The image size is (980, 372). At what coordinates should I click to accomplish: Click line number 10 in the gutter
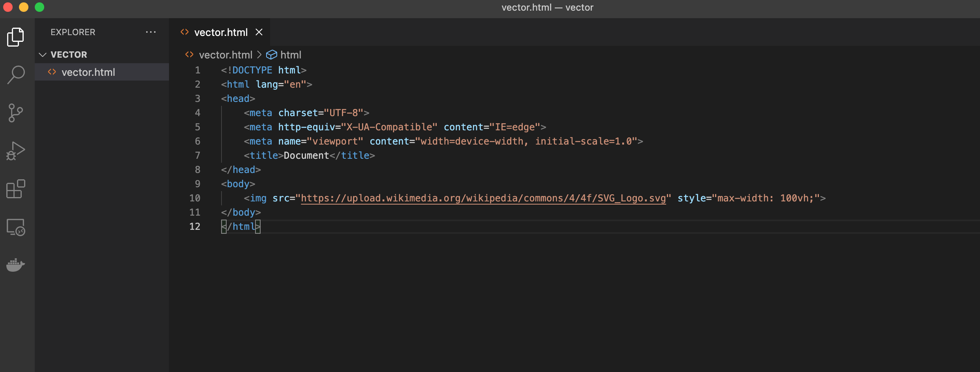click(195, 198)
